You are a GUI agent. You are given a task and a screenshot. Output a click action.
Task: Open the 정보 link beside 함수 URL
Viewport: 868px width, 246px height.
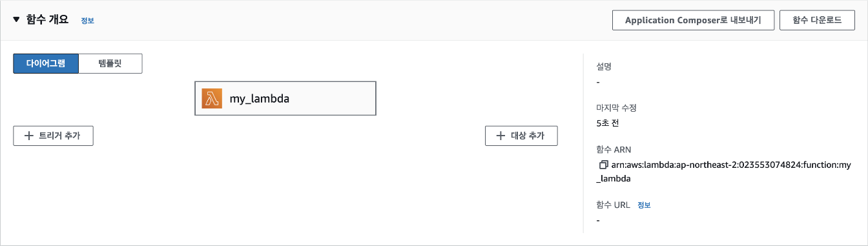tap(644, 205)
